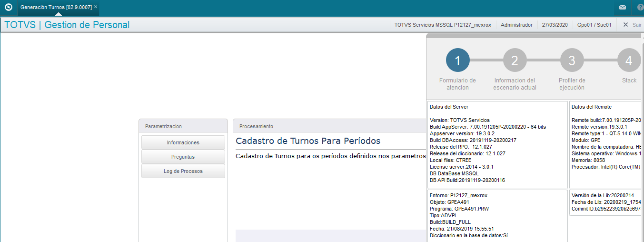Click the Remote version:19.3.0.1 line
The height and width of the screenshot is (242, 644).
click(599, 127)
